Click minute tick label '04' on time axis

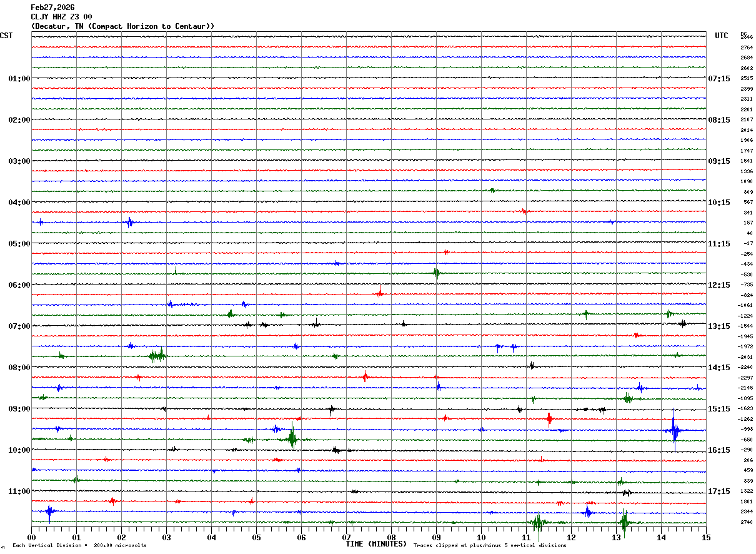[x=211, y=537]
